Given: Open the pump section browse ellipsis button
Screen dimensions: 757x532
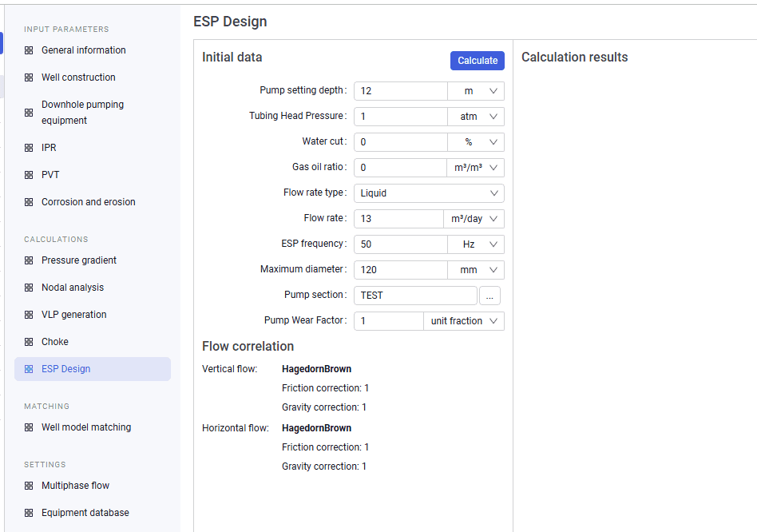Looking at the screenshot, I should pyautogui.click(x=489, y=296).
